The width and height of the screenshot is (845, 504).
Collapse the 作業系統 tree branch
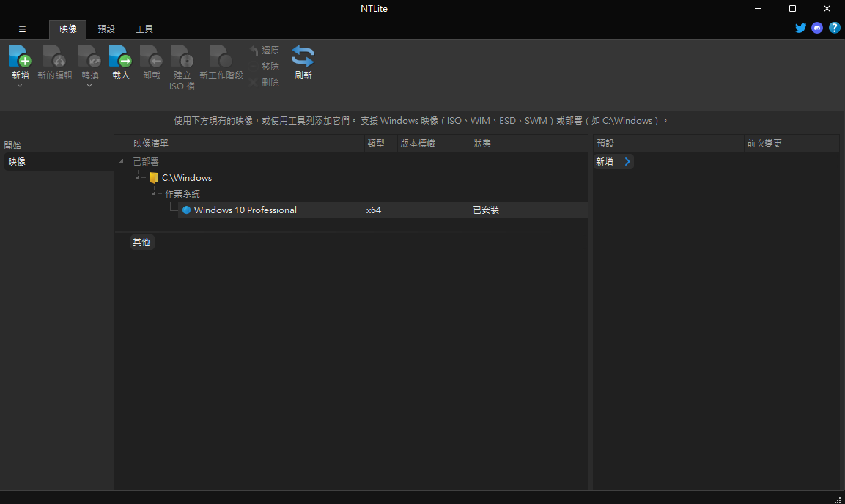tap(155, 194)
